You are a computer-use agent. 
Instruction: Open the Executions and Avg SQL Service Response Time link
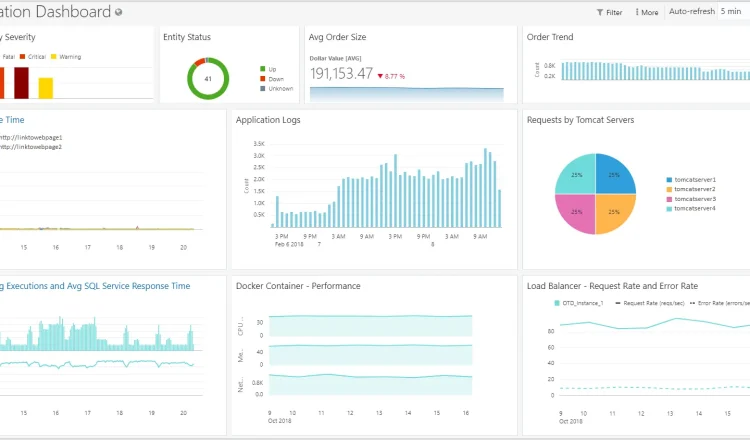pos(95,286)
